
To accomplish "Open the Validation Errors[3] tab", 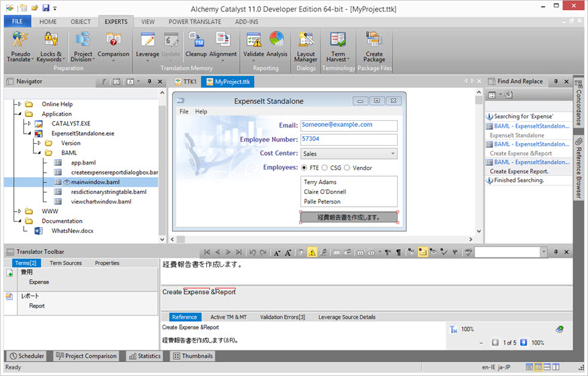I will point(282,317).
